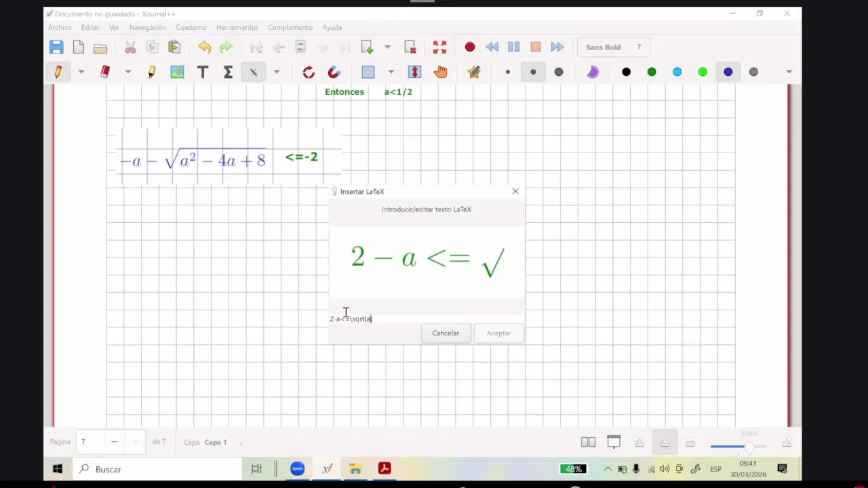Viewport: 868px width, 488px height.
Task: Toggle paired pages view
Action: tap(589, 443)
